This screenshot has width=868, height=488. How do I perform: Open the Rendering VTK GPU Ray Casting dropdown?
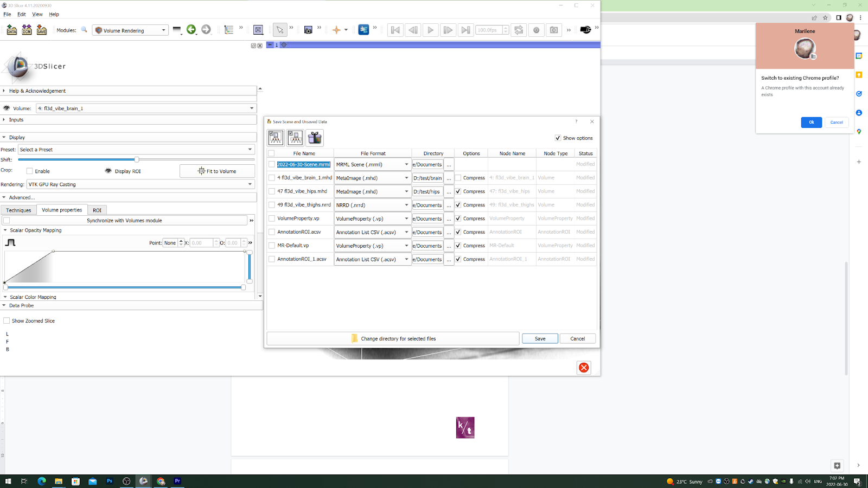(x=141, y=184)
